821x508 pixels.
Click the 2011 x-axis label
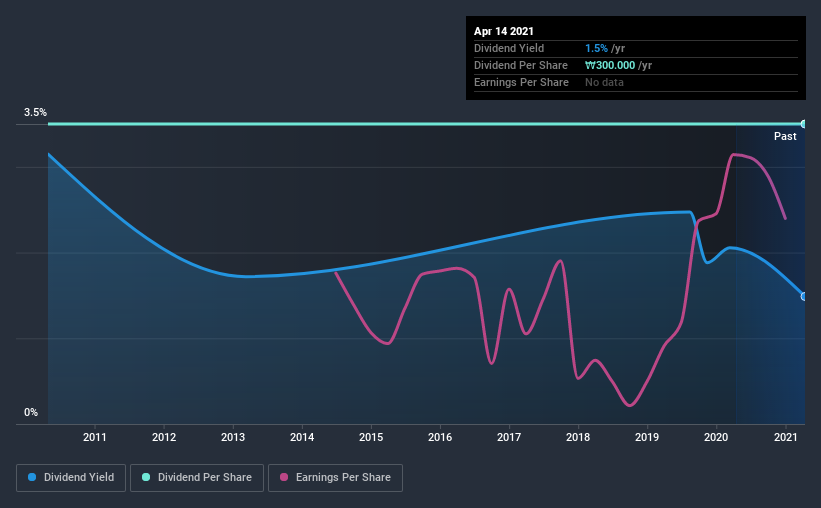coord(95,437)
